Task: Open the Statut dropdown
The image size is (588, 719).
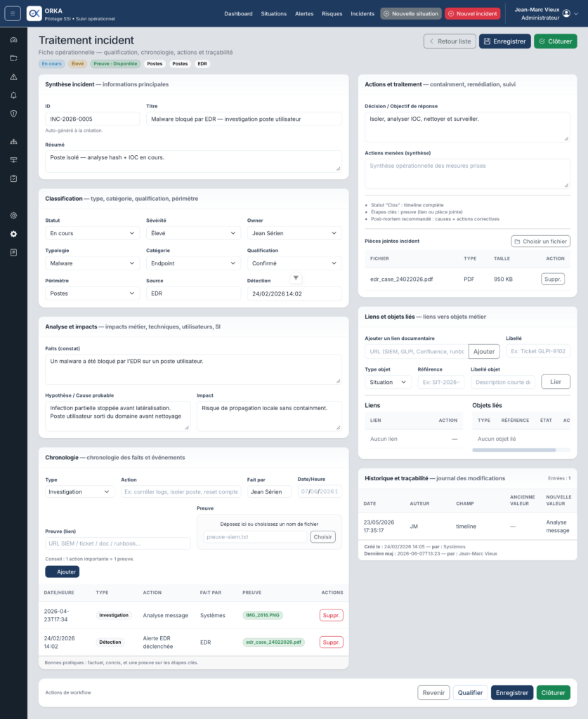Action: coord(92,233)
